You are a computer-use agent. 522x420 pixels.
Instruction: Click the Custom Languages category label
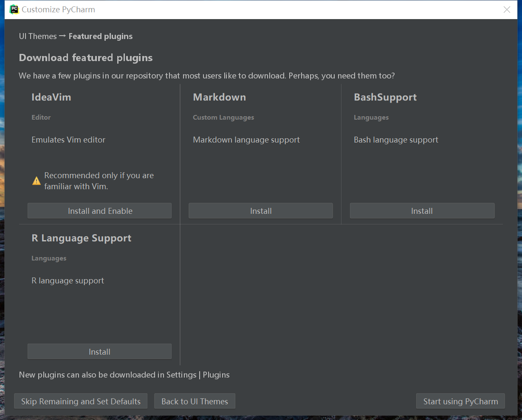point(223,118)
